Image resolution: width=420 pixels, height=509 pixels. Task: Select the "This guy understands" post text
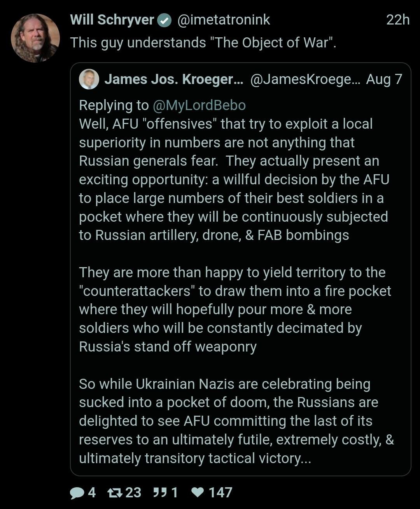point(203,43)
